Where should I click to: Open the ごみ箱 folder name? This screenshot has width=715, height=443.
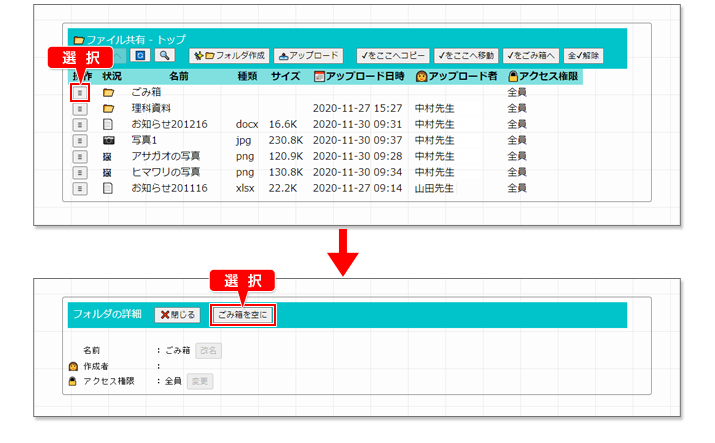tap(146, 92)
